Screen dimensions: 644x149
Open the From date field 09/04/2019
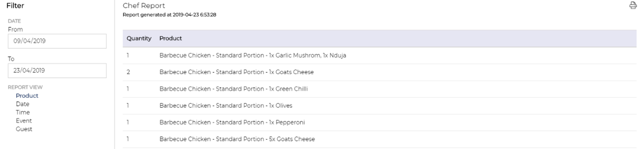pyautogui.click(x=57, y=41)
